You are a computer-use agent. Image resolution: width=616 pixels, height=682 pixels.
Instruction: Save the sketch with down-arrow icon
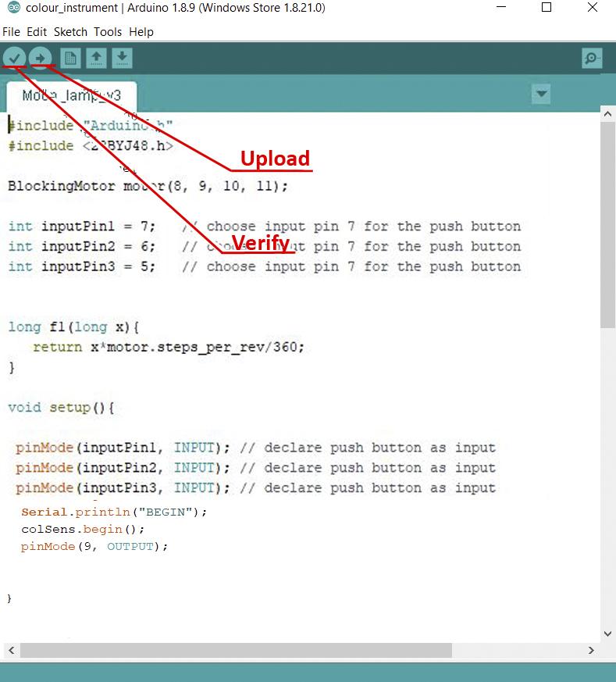coord(122,58)
